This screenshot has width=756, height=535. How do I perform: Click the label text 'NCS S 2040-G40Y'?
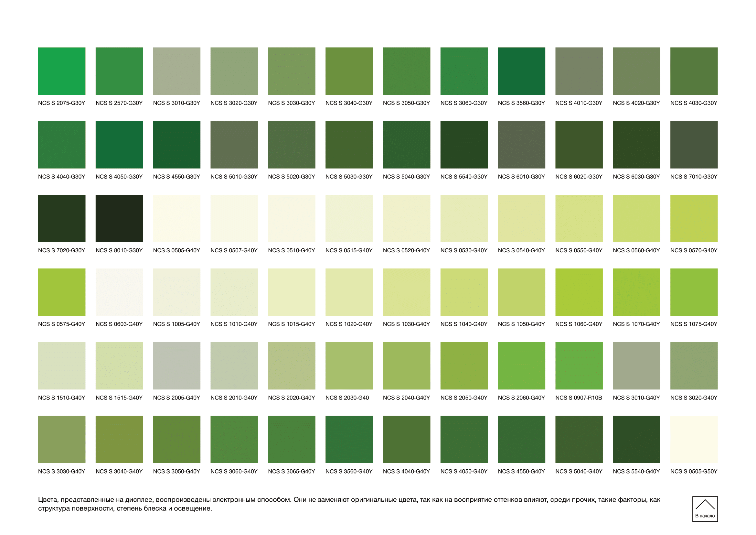click(406, 398)
